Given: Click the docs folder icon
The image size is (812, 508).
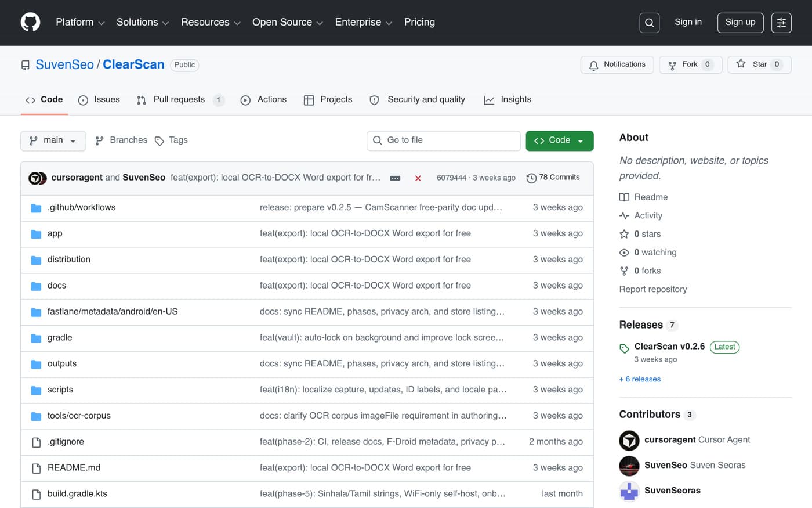Looking at the screenshot, I should (36, 286).
